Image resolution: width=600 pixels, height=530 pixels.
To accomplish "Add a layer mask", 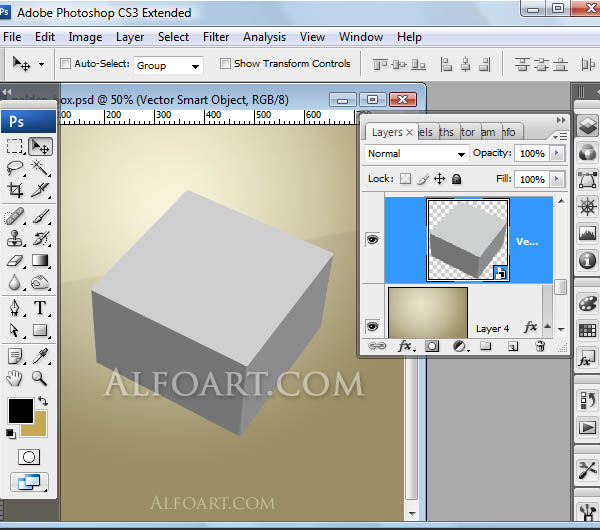I will (x=432, y=346).
